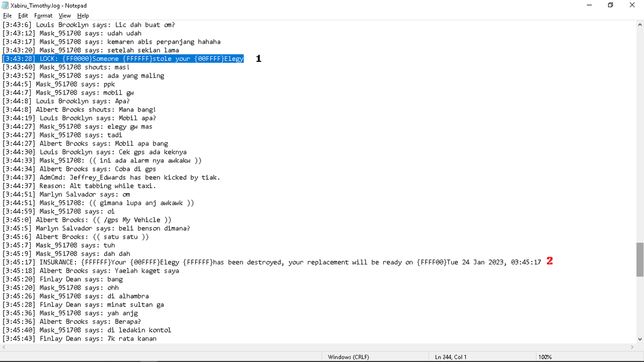Click line 'minat sultan ga'
Image resolution: width=644 pixels, height=362 pixels.
(x=83, y=305)
